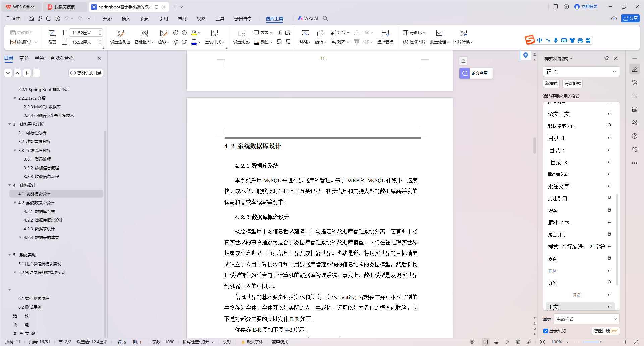Click the 新样式 button
This screenshot has height=346, width=644.
click(x=551, y=84)
